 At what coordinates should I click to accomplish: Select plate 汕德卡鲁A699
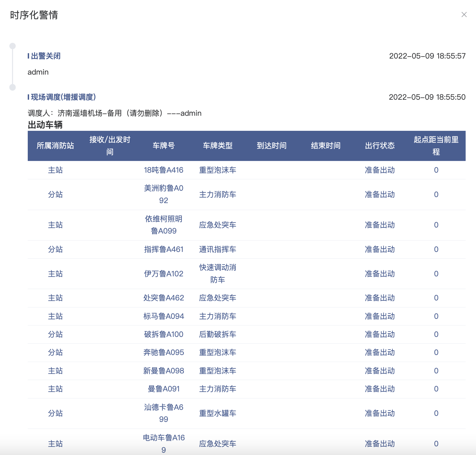pos(163,413)
